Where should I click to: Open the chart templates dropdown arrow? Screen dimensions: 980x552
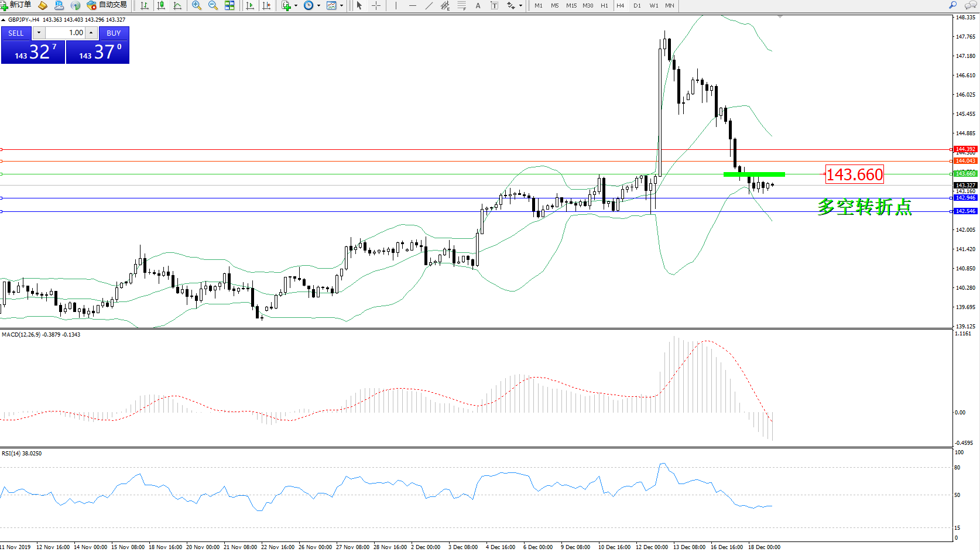tap(341, 5)
